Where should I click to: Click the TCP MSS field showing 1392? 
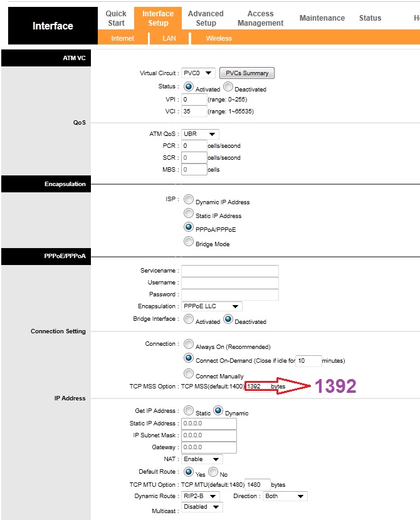click(258, 387)
